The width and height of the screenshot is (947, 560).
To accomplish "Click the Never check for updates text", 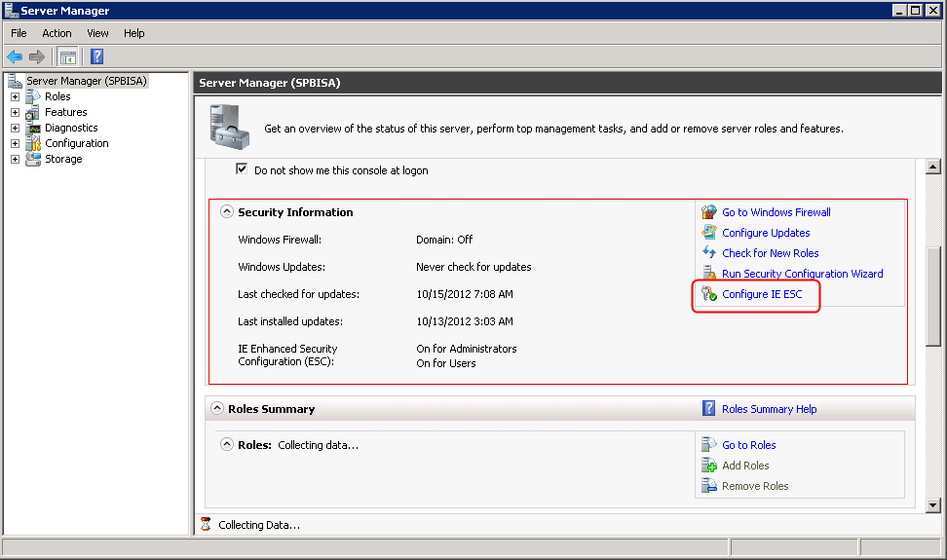I will pos(473,267).
